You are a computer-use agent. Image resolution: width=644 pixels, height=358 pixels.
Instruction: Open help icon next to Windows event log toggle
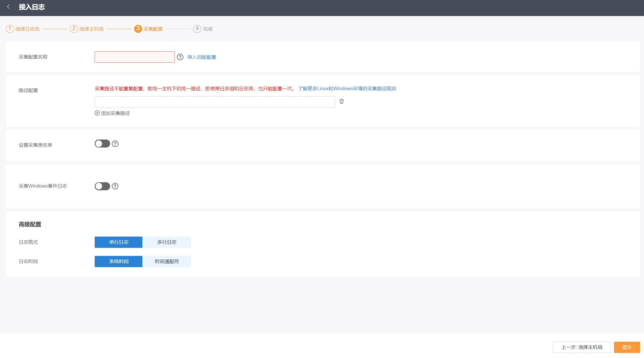[x=115, y=186]
